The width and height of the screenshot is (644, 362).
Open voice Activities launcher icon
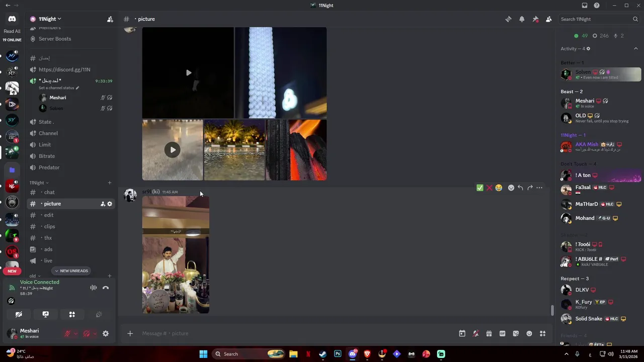(72, 314)
